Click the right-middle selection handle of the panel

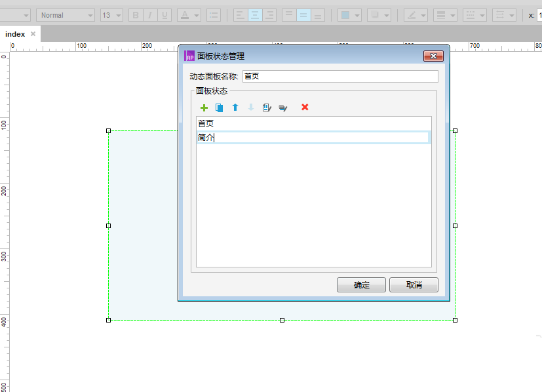tap(455, 225)
